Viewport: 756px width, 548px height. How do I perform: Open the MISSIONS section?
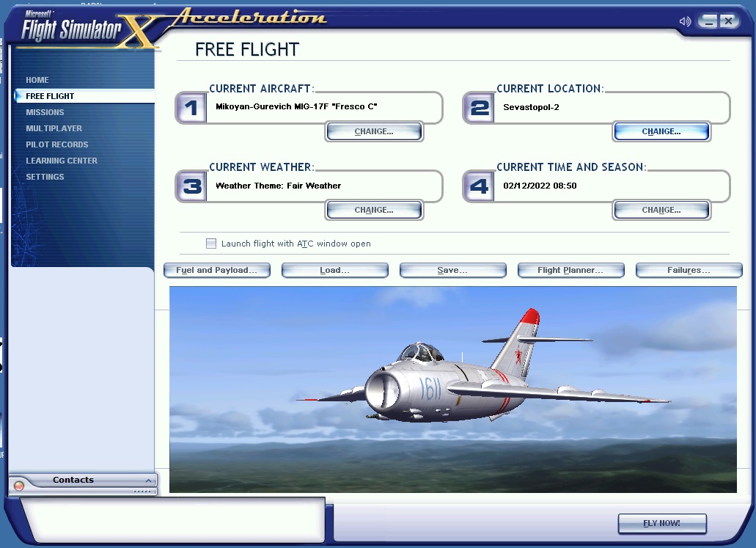tap(45, 112)
